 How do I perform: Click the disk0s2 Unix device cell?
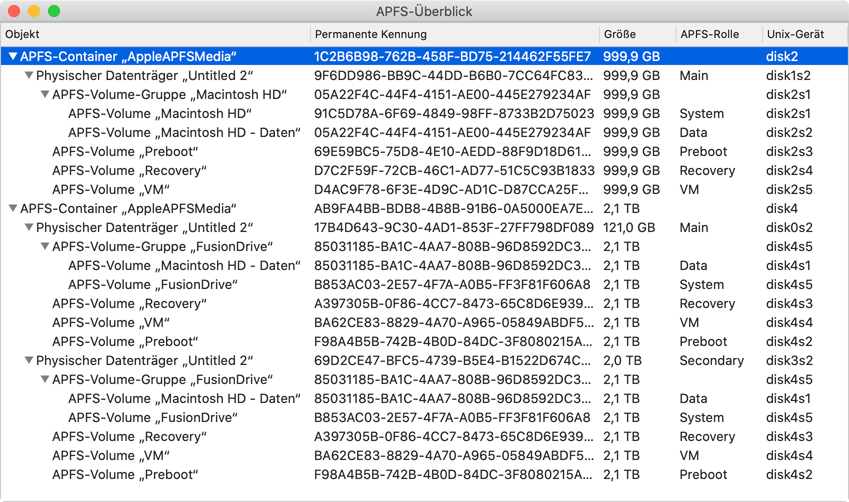click(x=788, y=227)
